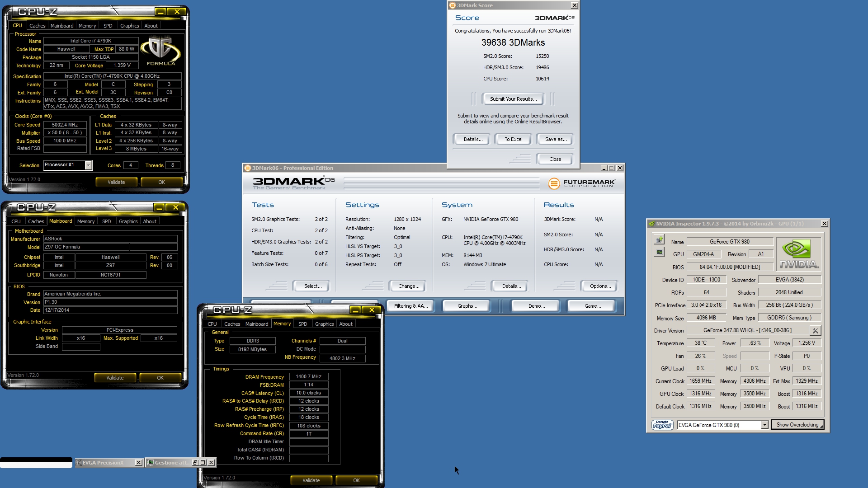Open SPD tab in top CPU-Z window
This screenshot has height=488, width=868.
[x=108, y=26]
